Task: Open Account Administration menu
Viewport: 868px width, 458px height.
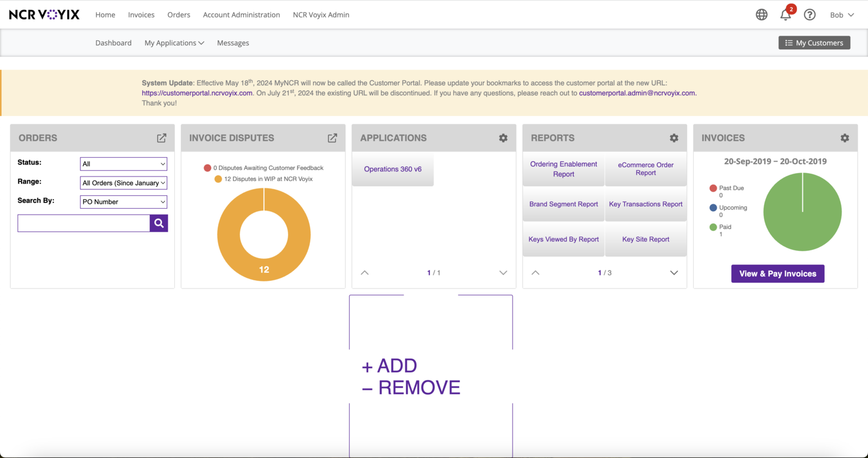Action: [242, 15]
